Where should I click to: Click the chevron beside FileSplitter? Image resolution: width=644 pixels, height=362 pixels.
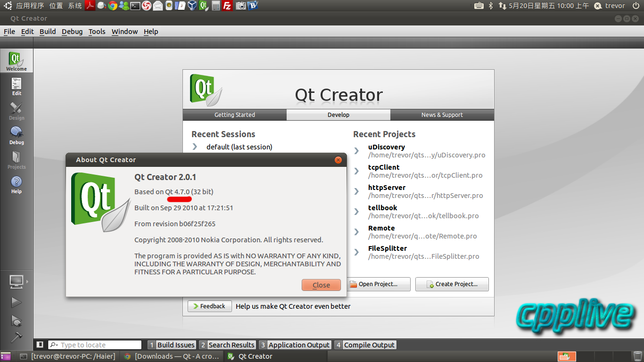357,252
